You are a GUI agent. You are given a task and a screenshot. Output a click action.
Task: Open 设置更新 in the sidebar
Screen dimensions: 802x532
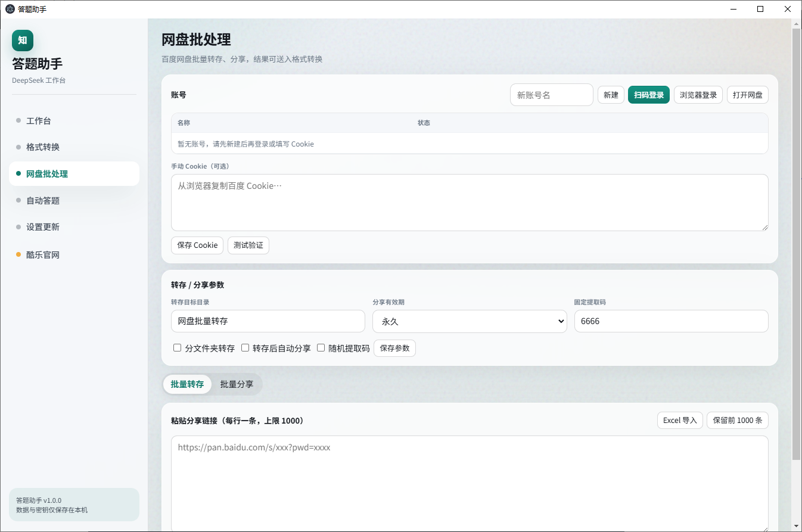74,227
